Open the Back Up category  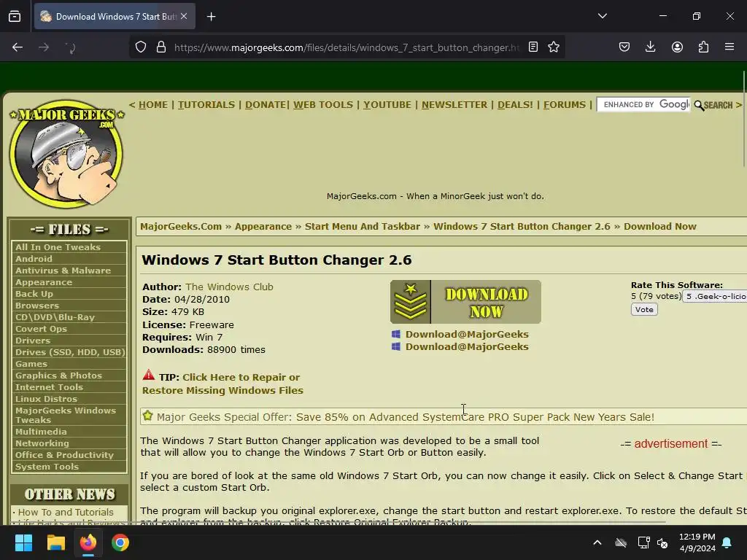coord(34,294)
